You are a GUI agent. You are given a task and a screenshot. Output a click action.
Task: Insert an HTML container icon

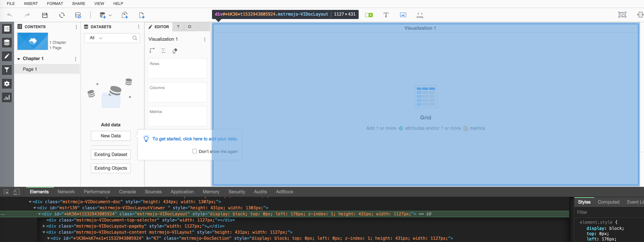coord(420,15)
